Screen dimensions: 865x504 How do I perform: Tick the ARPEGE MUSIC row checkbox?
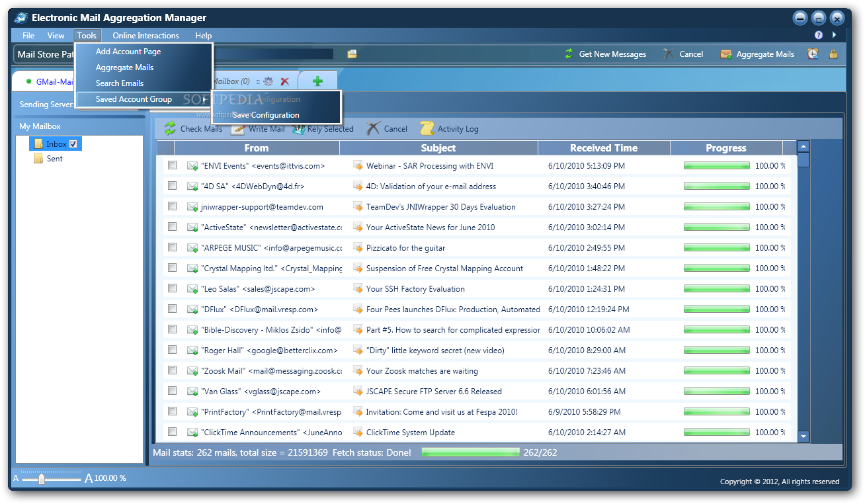172,247
